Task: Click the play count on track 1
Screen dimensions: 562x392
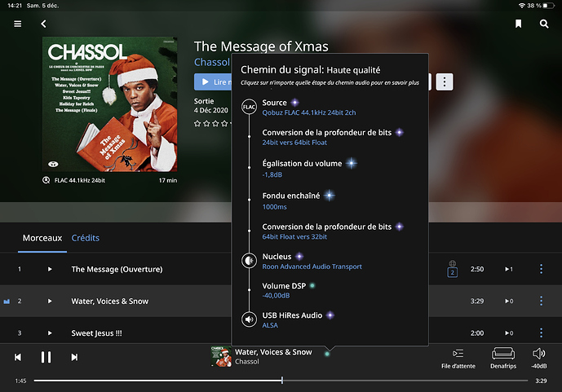Action: (x=509, y=269)
